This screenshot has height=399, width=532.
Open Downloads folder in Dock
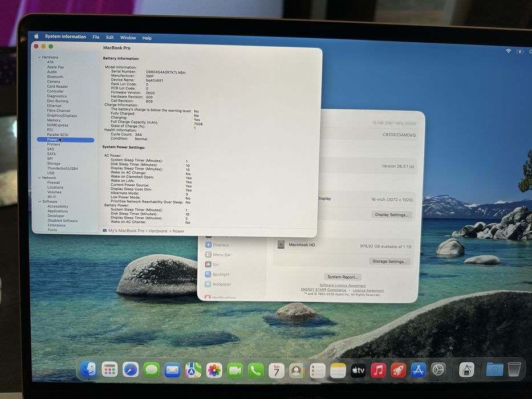(495, 369)
